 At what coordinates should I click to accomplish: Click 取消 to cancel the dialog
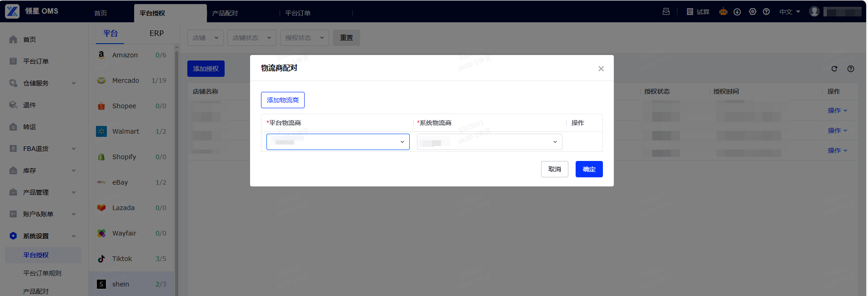pos(555,169)
